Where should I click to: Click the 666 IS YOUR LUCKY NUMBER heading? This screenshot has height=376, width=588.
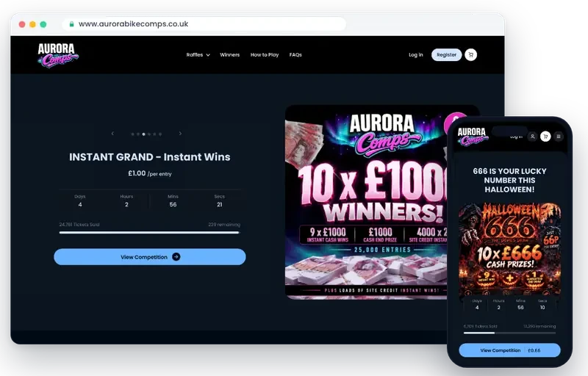pos(509,180)
